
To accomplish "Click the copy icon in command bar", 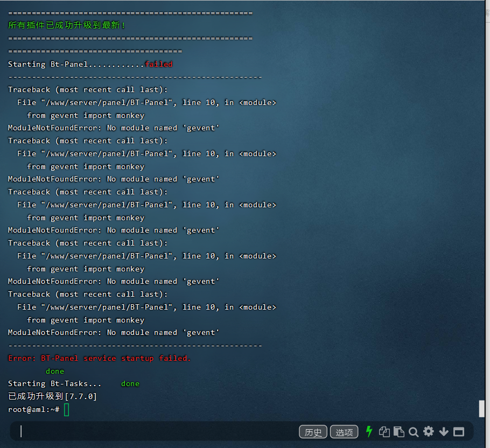I will click(384, 432).
